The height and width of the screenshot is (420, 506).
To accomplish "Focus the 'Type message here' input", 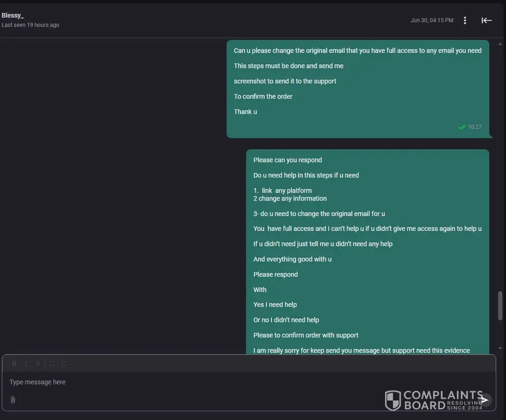I will point(185,382).
